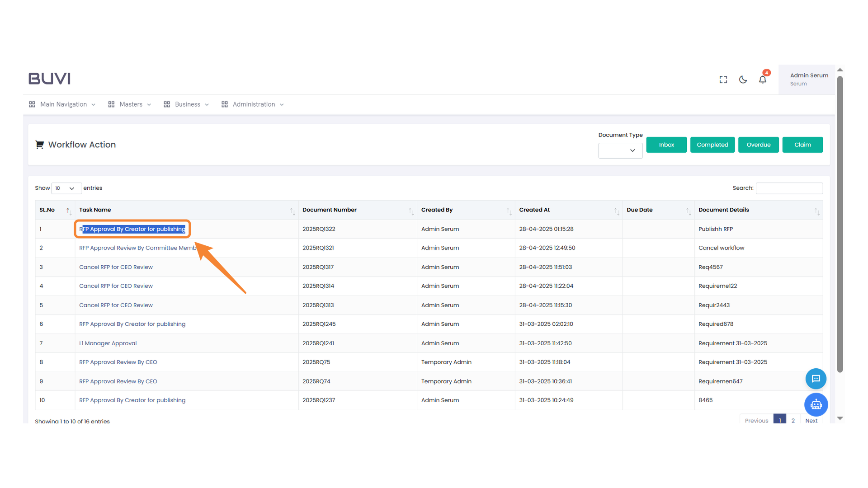The width and height of the screenshot is (868, 488).
Task: Sort by Document Number arrows
Action: [x=410, y=211]
